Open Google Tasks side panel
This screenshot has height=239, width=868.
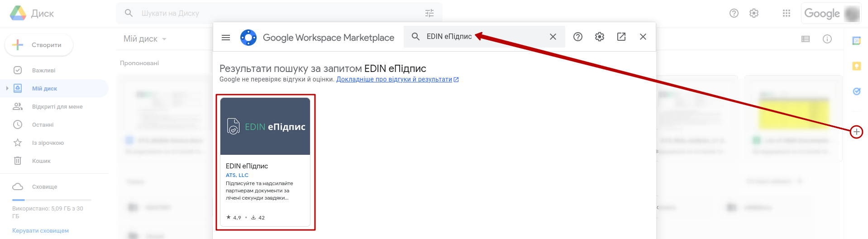click(856, 91)
